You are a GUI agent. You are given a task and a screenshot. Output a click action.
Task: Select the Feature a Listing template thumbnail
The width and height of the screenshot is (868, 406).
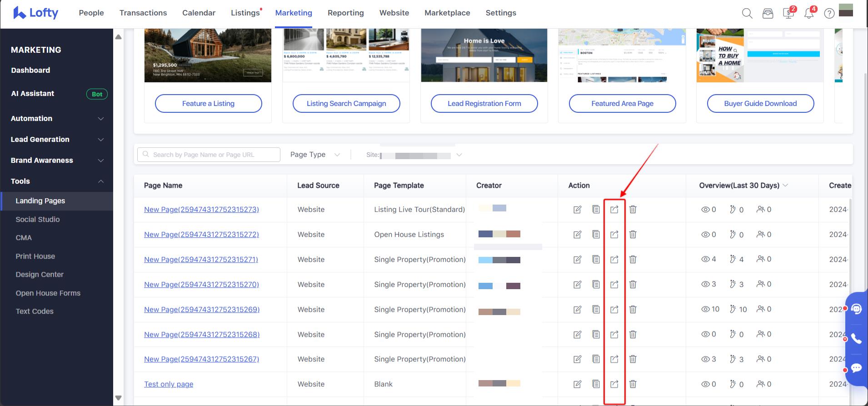click(208, 55)
